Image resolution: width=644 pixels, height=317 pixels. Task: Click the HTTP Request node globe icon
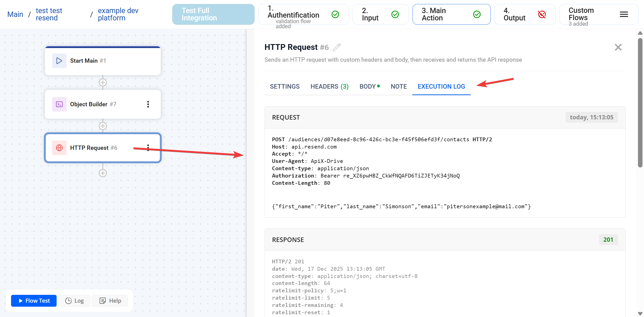click(x=59, y=148)
